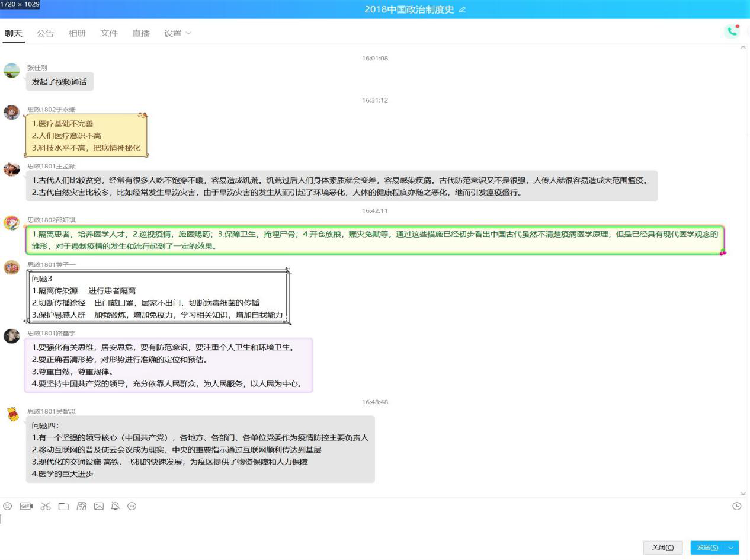
Task: Select the scissors screenshot tool
Action: click(46, 506)
